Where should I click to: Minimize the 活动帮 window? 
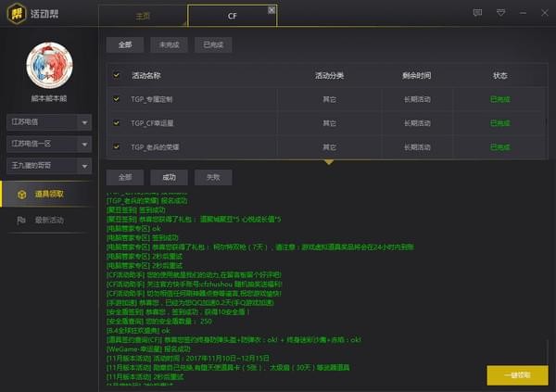point(523,13)
